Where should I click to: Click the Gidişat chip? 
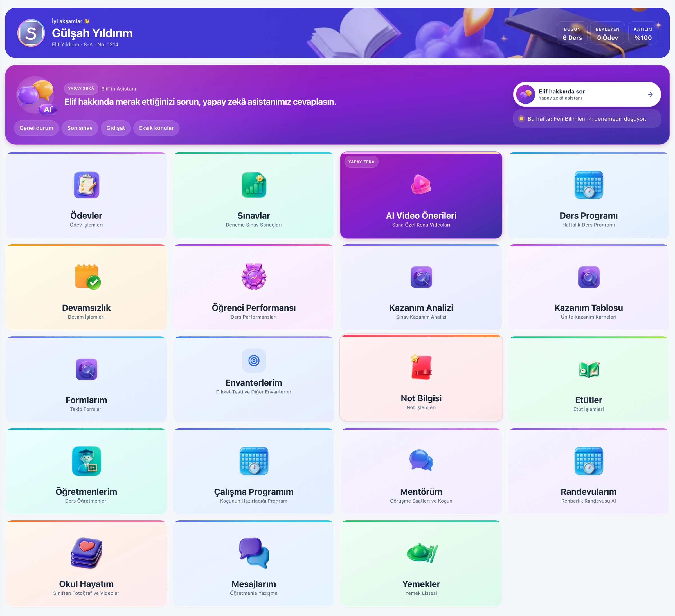(x=116, y=128)
